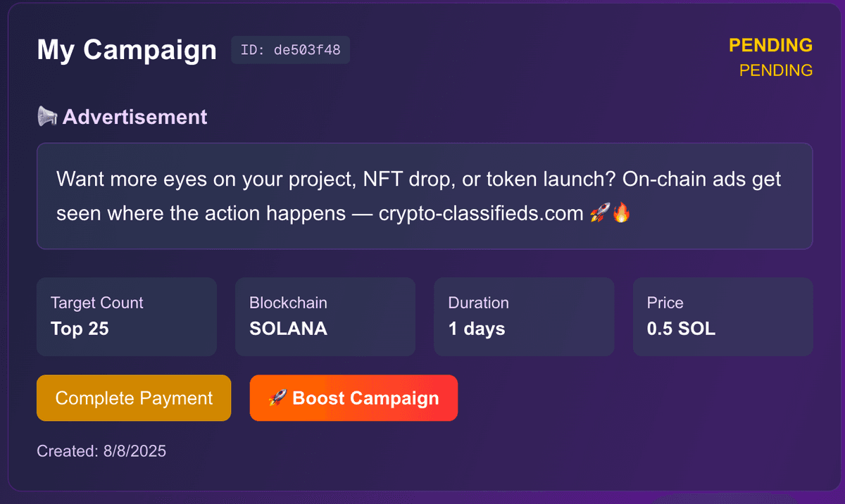Select the campaign ID badge de503f48
The image size is (845, 504).
click(290, 49)
